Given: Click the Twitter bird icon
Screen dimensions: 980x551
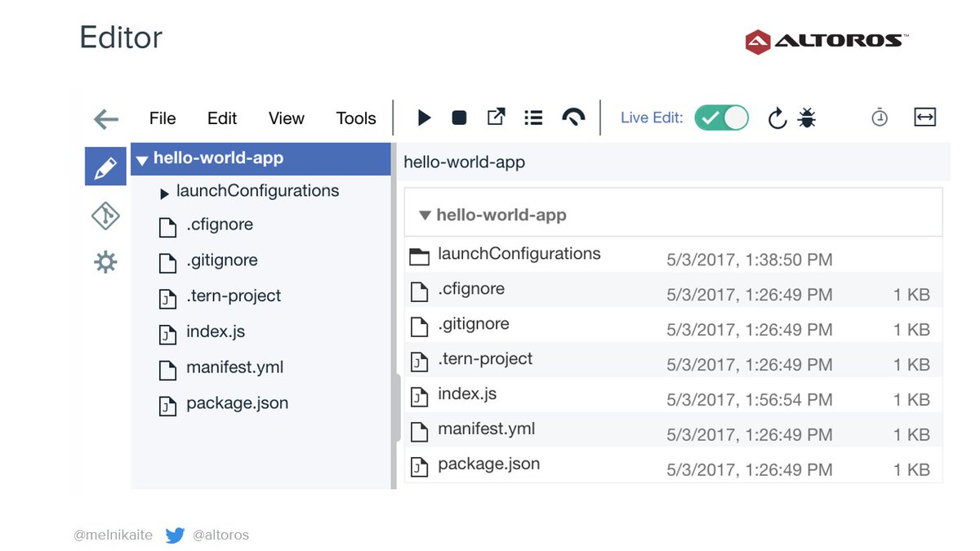Looking at the screenshot, I should click(x=175, y=535).
